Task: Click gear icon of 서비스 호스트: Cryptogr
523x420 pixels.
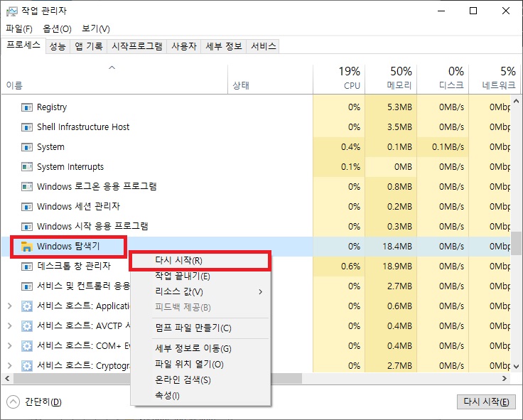Action: pos(27,365)
